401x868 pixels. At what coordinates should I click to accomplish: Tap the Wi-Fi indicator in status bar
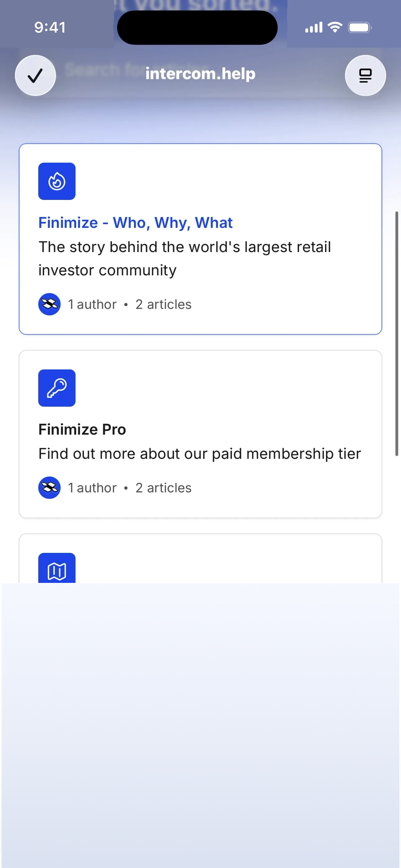pyautogui.click(x=335, y=27)
